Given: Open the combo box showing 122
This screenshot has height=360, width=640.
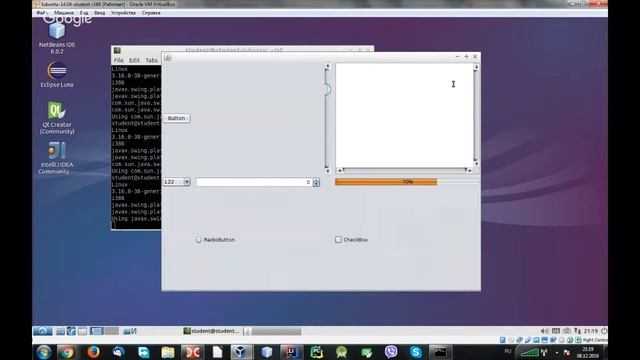Looking at the screenshot, I should [177, 182].
